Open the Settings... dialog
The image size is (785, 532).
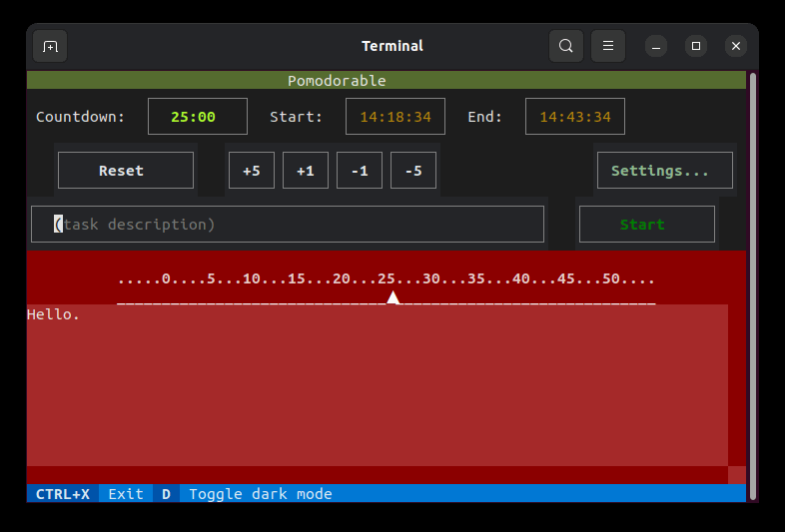click(664, 171)
